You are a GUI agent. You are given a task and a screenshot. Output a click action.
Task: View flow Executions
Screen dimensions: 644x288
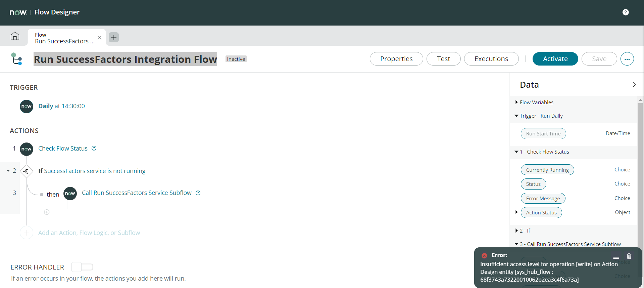coord(491,59)
